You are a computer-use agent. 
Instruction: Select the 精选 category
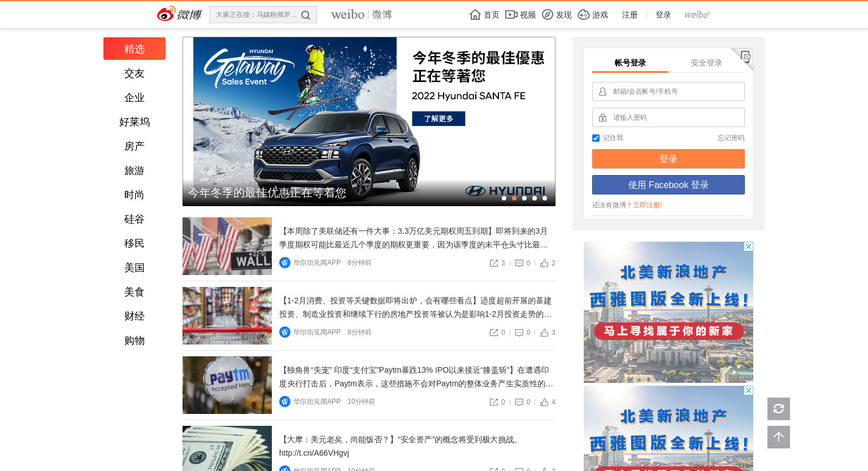(134, 49)
